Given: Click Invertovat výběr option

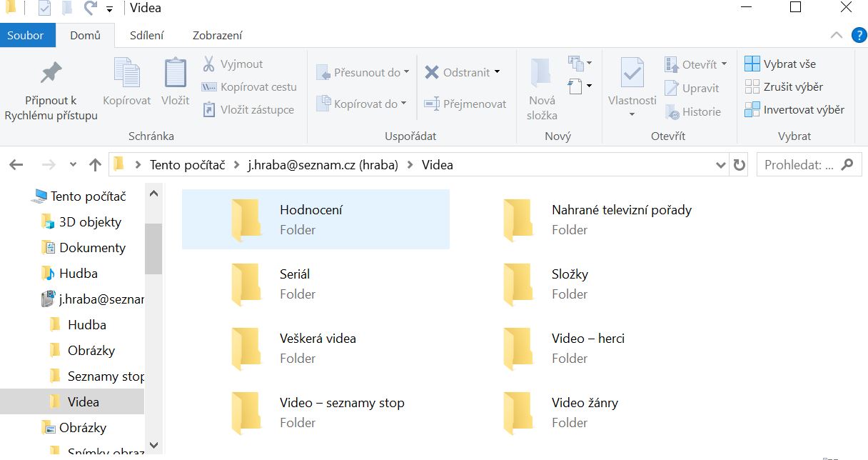Looking at the screenshot, I should tap(794, 109).
